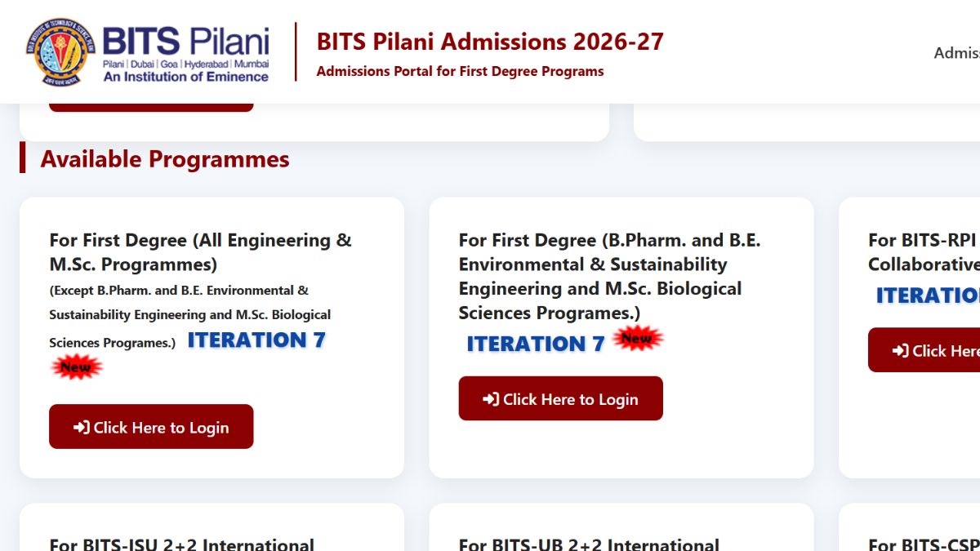Click Admissions Portal for First Degree Programs subtitle

coord(460,71)
